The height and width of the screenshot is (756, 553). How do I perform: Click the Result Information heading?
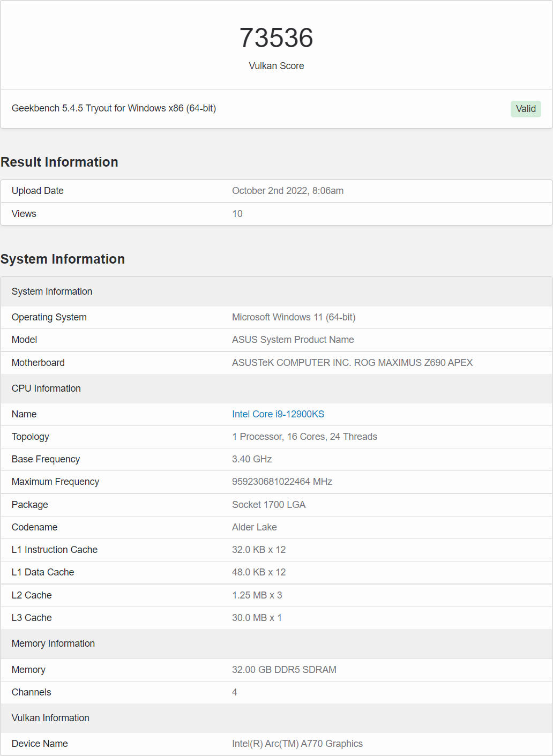point(59,162)
